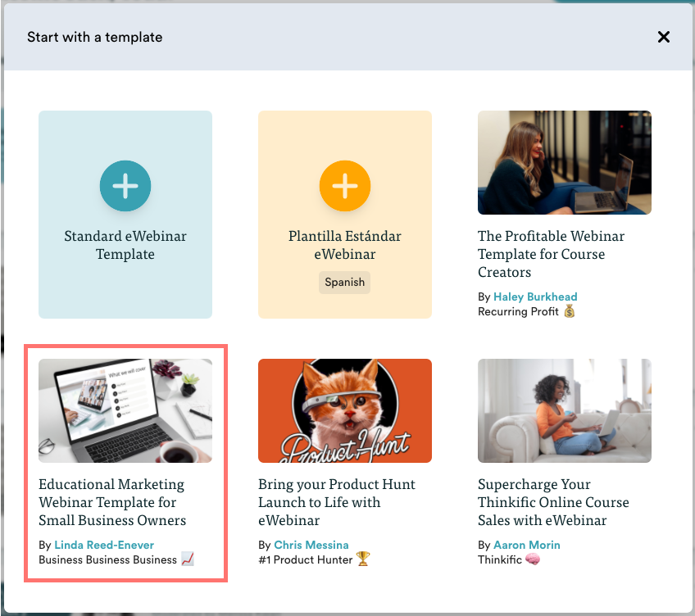Viewport: 695px width, 616px height.
Task: Click the Aaron Morin author link
Action: tap(527, 545)
